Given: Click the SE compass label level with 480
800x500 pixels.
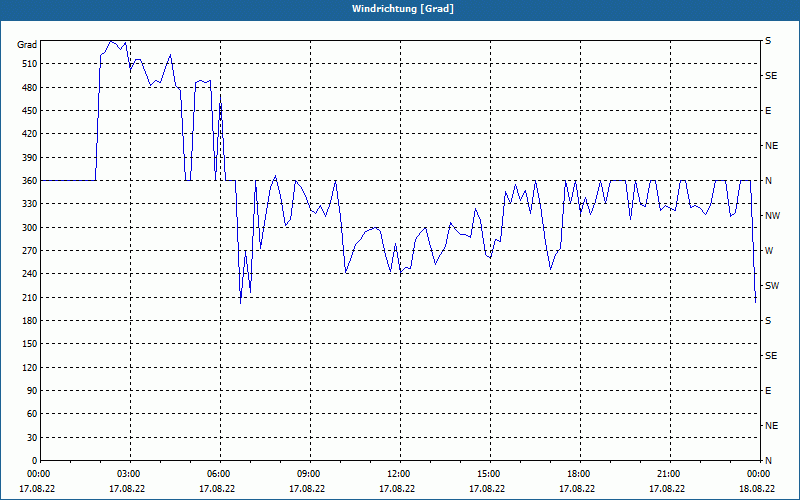Looking at the screenshot, I should (771, 76).
